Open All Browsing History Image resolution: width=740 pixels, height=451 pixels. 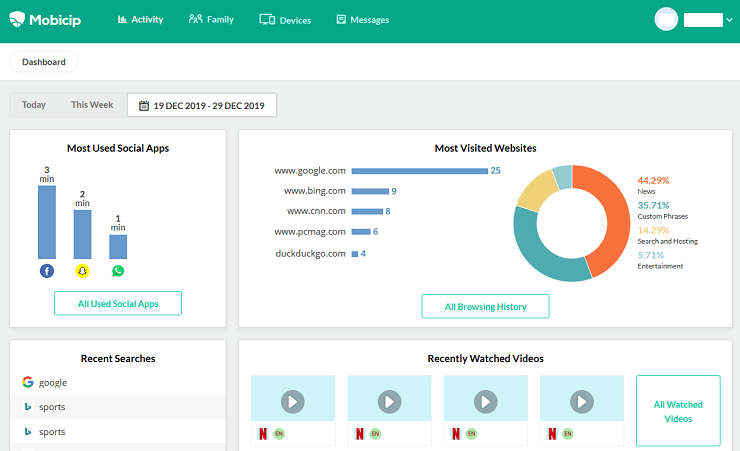[x=485, y=306]
